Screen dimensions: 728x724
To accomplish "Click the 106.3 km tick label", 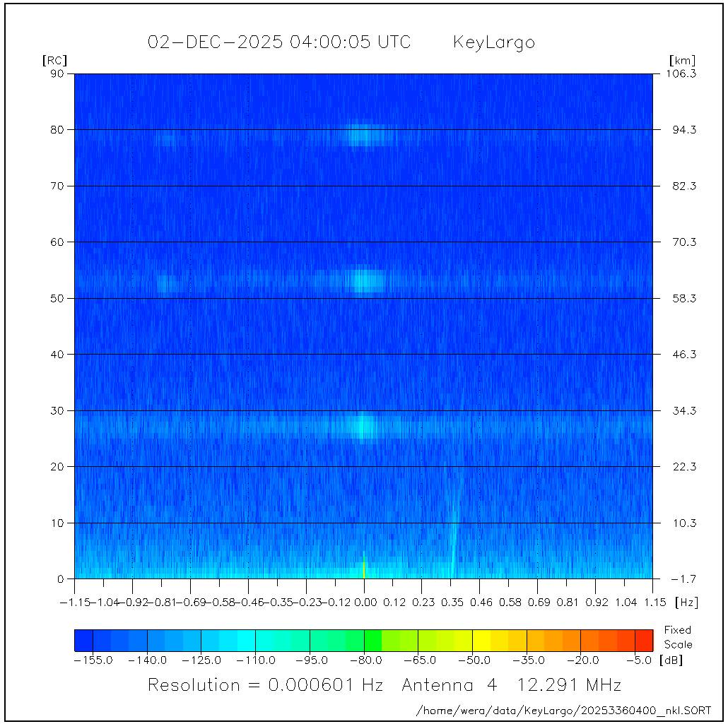I will click(x=683, y=73).
